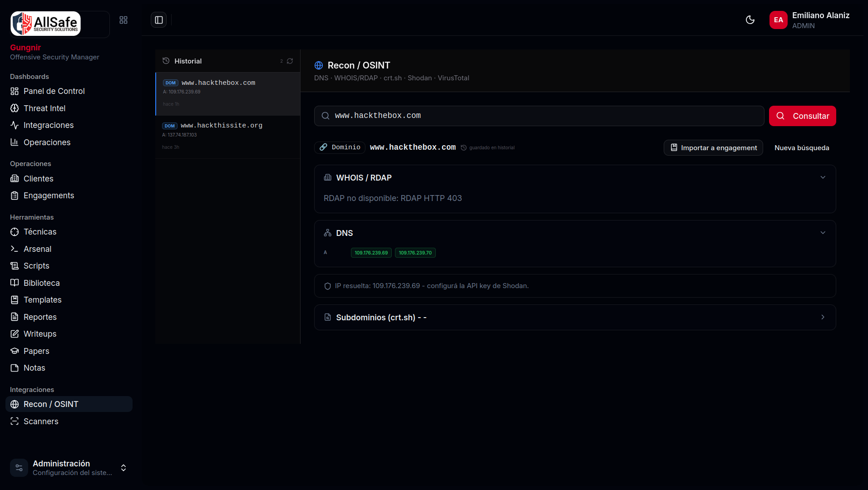Click the Emiliano Alaniz user name

tap(821, 15)
